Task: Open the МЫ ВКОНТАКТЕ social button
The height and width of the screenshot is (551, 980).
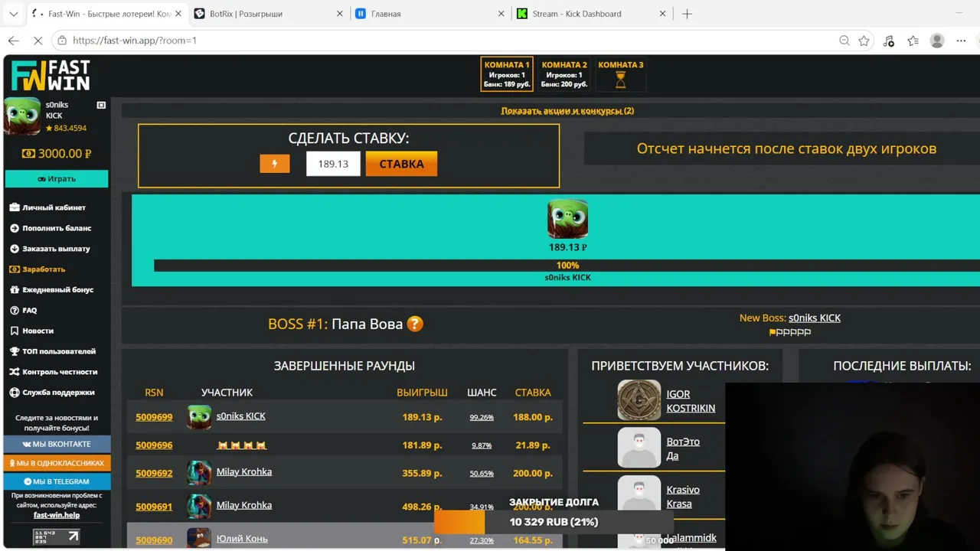Action: click(x=57, y=444)
